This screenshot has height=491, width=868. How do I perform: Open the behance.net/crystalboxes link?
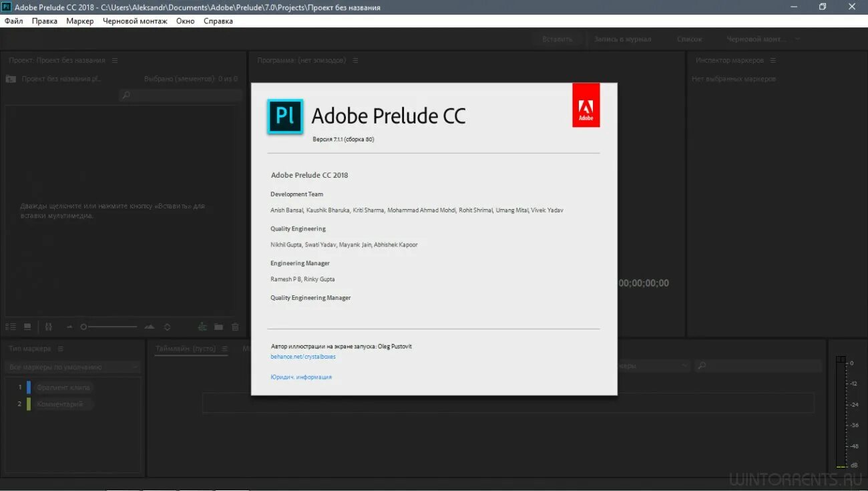[303, 357]
